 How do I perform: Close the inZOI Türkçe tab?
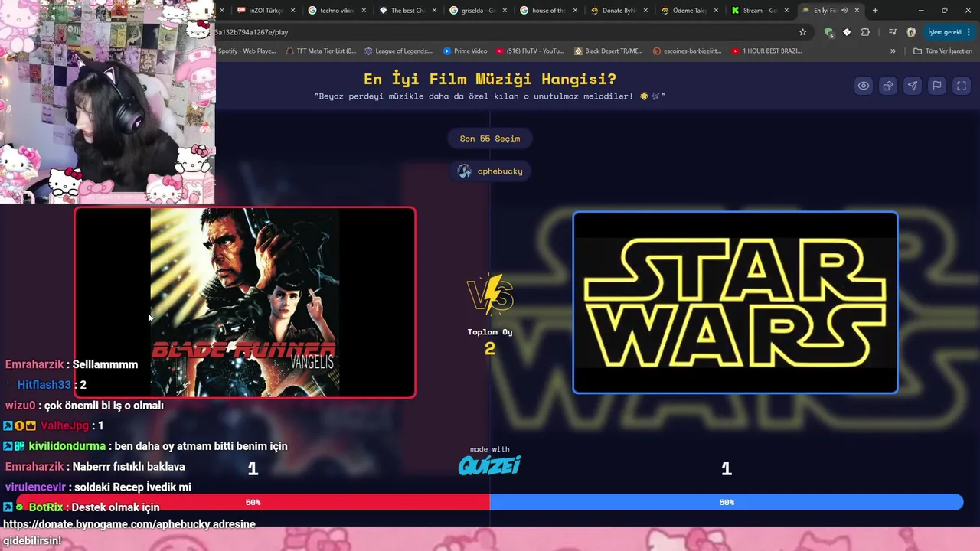pos(293,11)
